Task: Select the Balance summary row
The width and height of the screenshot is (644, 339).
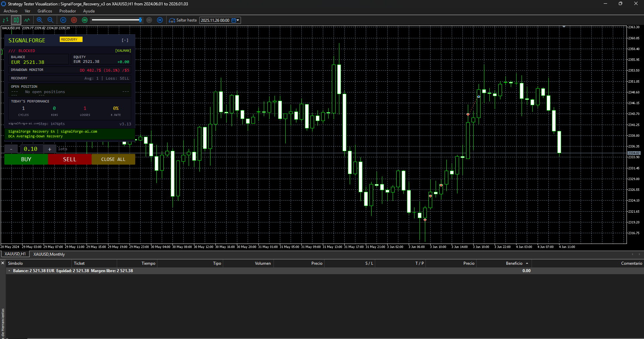Action: point(325,271)
